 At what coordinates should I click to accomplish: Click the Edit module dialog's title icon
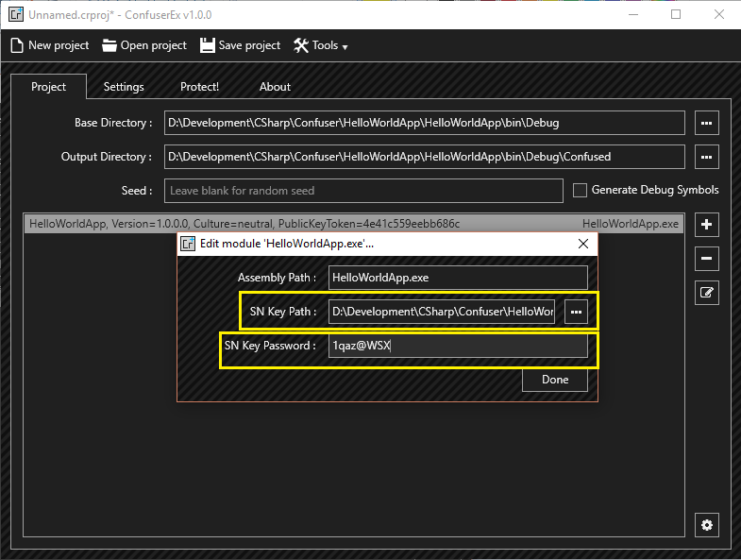(x=188, y=244)
